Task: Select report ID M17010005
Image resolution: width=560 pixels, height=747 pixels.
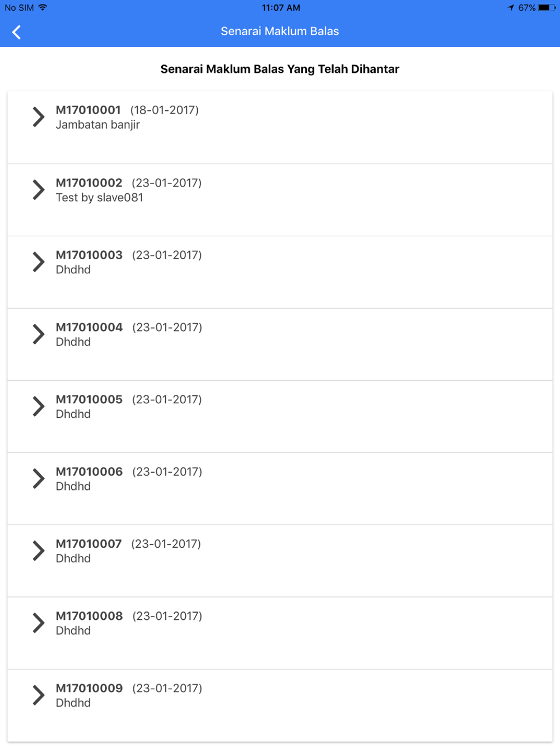Action: coord(89,400)
